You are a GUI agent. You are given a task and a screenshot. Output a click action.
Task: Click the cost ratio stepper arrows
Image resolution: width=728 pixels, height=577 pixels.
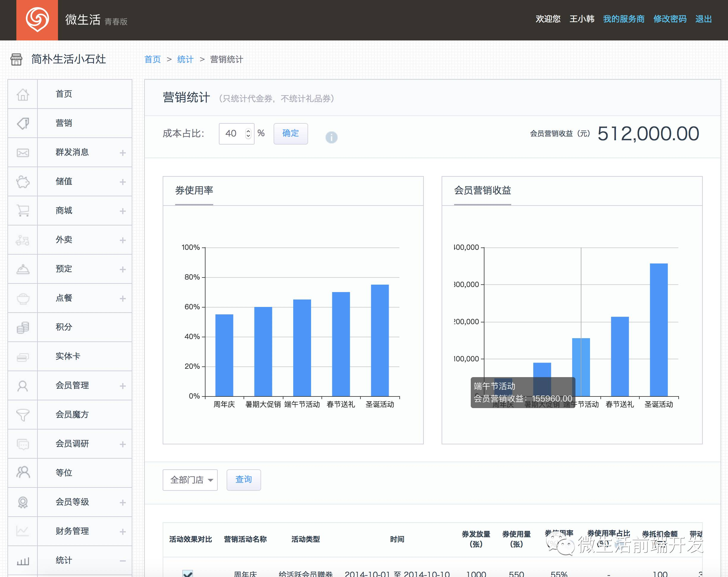[x=248, y=134]
